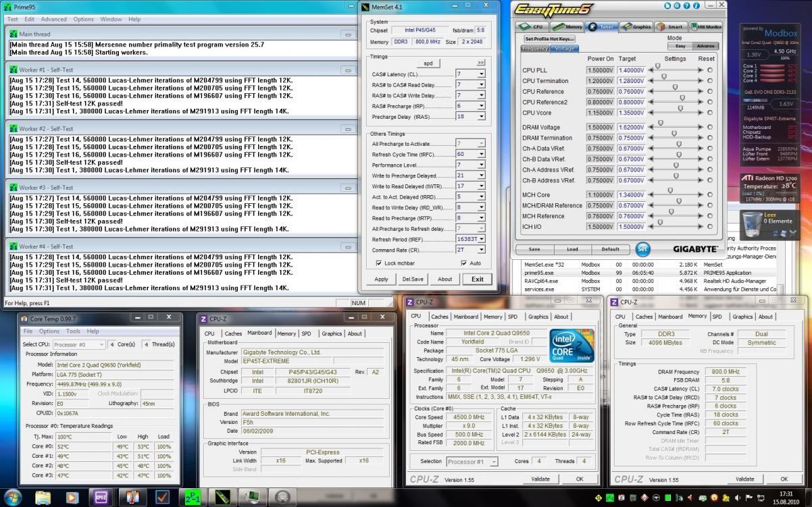Screen dimensions: 812x507
Task: Open CPU-Z Selection Processor #1 dropdown
Action: [x=472, y=462]
